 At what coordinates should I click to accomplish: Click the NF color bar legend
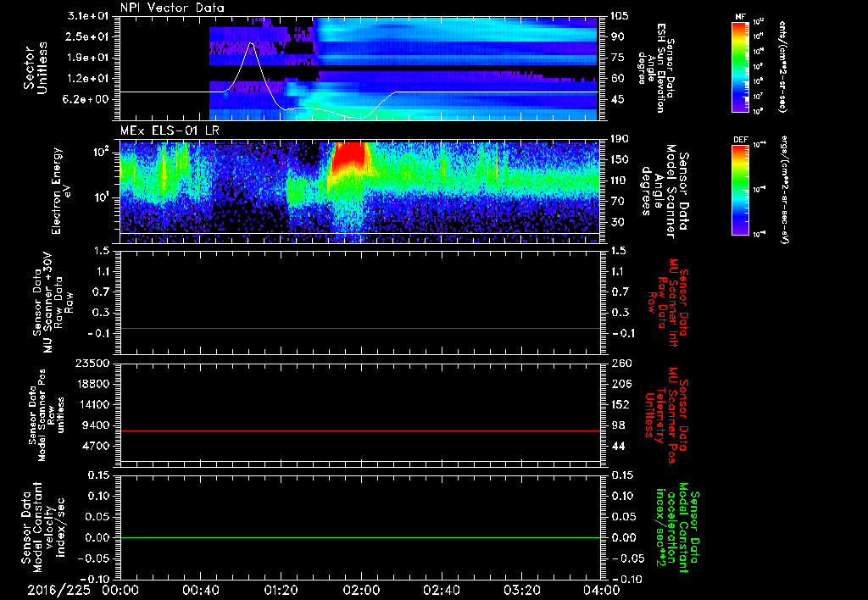(x=740, y=66)
